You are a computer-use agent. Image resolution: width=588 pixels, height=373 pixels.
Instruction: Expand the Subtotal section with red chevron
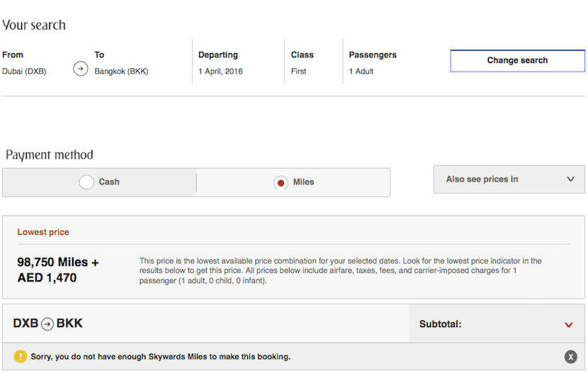tap(568, 325)
